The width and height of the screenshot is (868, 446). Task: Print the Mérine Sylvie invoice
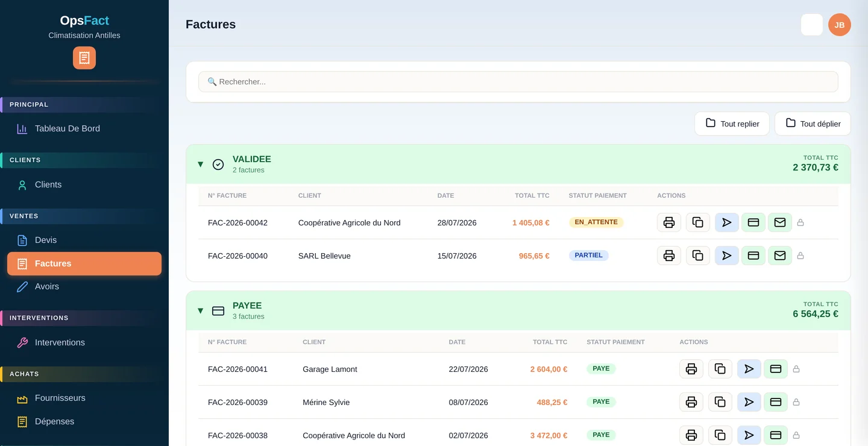point(691,402)
